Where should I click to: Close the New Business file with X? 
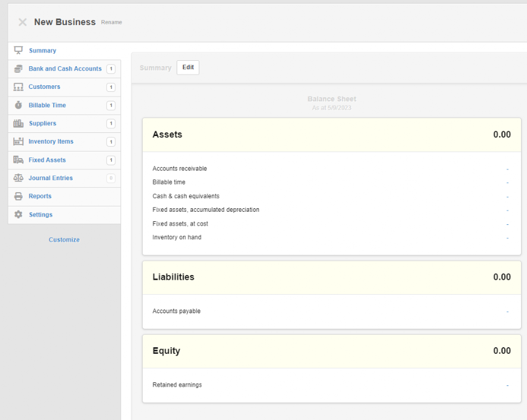coord(23,22)
